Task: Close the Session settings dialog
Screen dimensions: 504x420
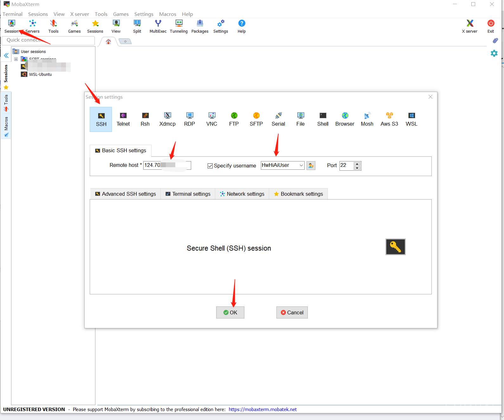Action: click(x=430, y=97)
